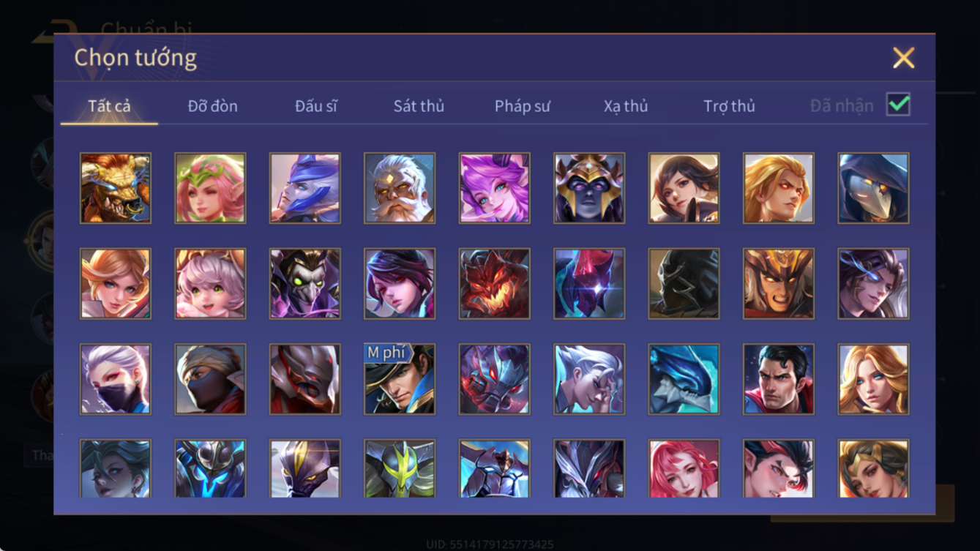Image resolution: width=980 pixels, height=551 pixels.
Task: Pick the flower-crowned pink hair hero
Action: (x=211, y=188)
